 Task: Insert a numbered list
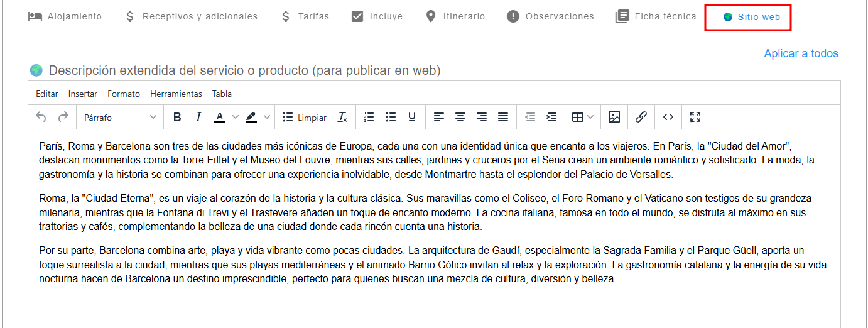(369, 117)
